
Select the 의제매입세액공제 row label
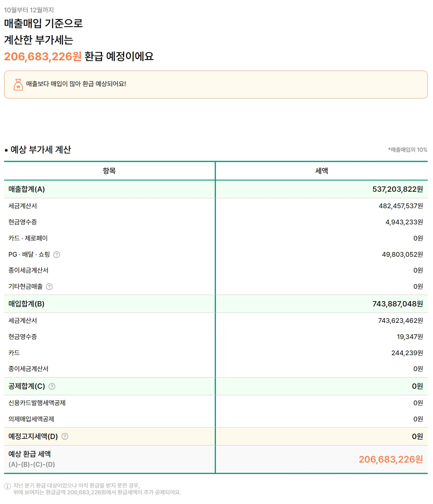[31, 419]
